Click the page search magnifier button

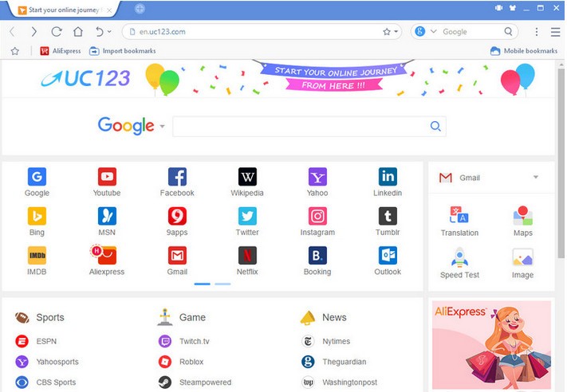point(435,127)
